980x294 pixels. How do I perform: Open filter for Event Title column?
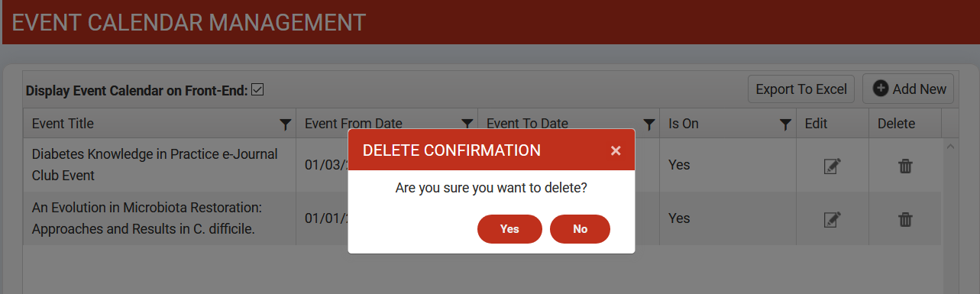tap(285, 124)
